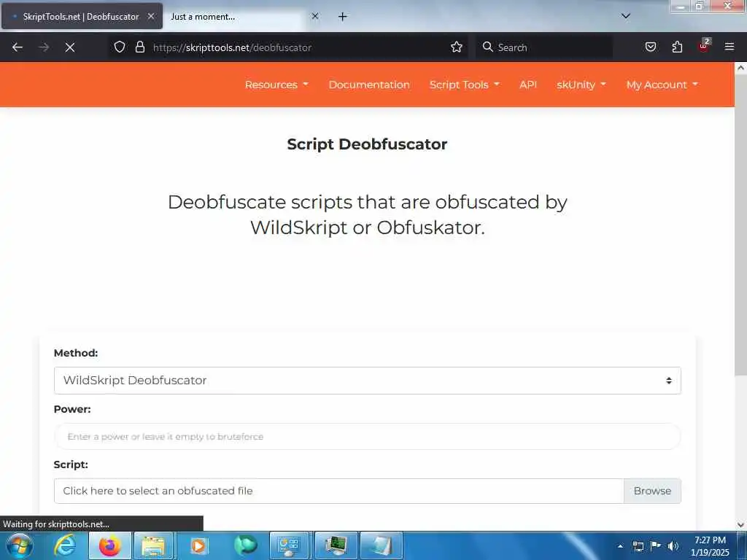
Task: Close the 'Just a moment...' tab
Action: click(315, 16)
